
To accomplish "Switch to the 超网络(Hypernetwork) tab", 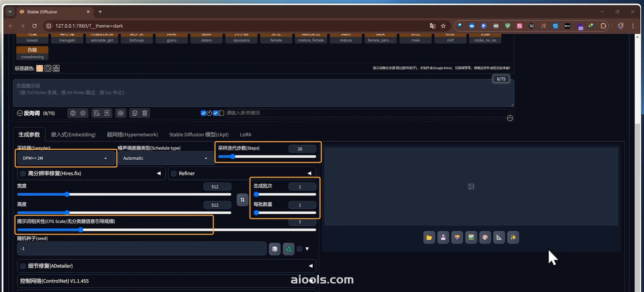I will (132, 135).
